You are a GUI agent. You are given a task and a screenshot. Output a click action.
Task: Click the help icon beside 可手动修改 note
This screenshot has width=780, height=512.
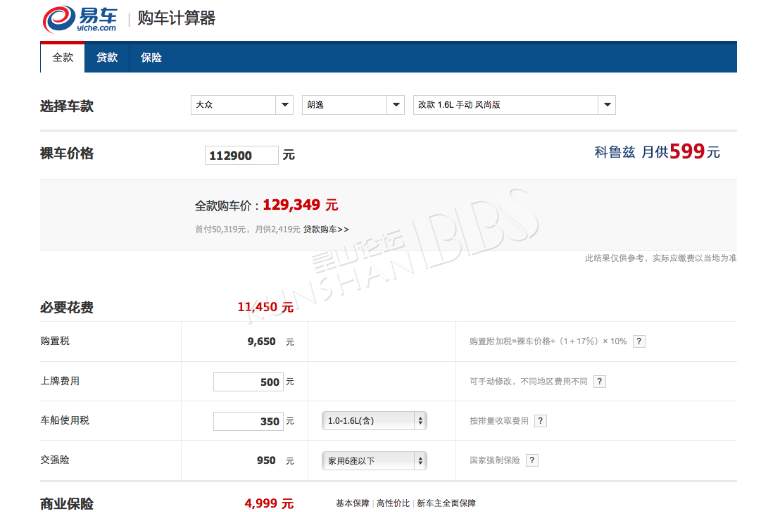(x=599, y=382)
